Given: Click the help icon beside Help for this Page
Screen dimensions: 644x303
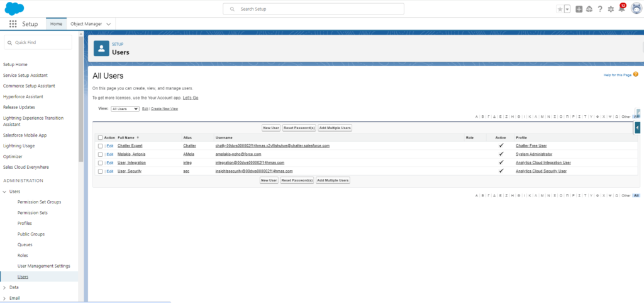Looking at the screenshot, I should pyautogui.click(x=636, y=74).
